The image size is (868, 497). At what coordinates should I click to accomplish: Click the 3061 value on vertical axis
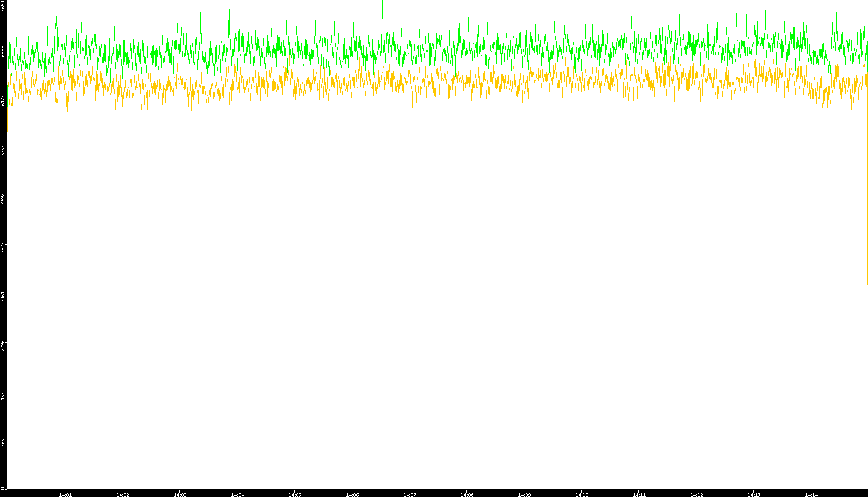click(x=3, y=296)
